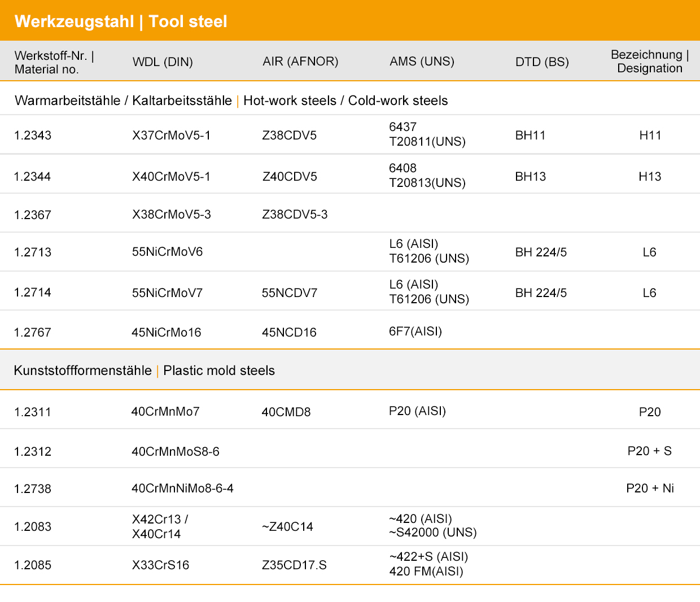Select the AIR (AFNOR) column header
The height and width of the screenshot is (602, 700).
pos(300,61)
